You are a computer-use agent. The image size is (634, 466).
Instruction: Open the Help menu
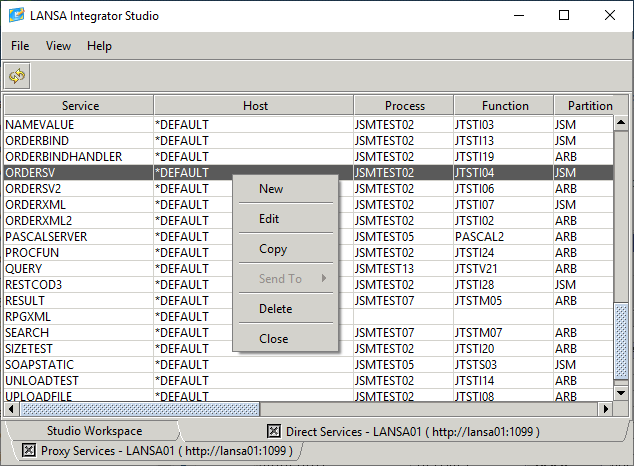click(99, 46)
